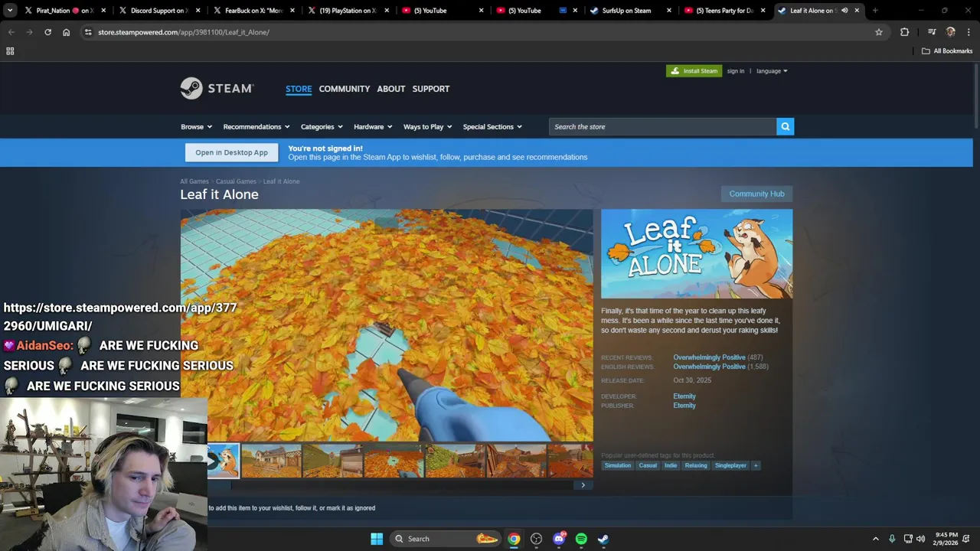This screenshot has height=551, width=980.
Task: Select the first video thumbnail with fox
Action: tap(224, 461)
